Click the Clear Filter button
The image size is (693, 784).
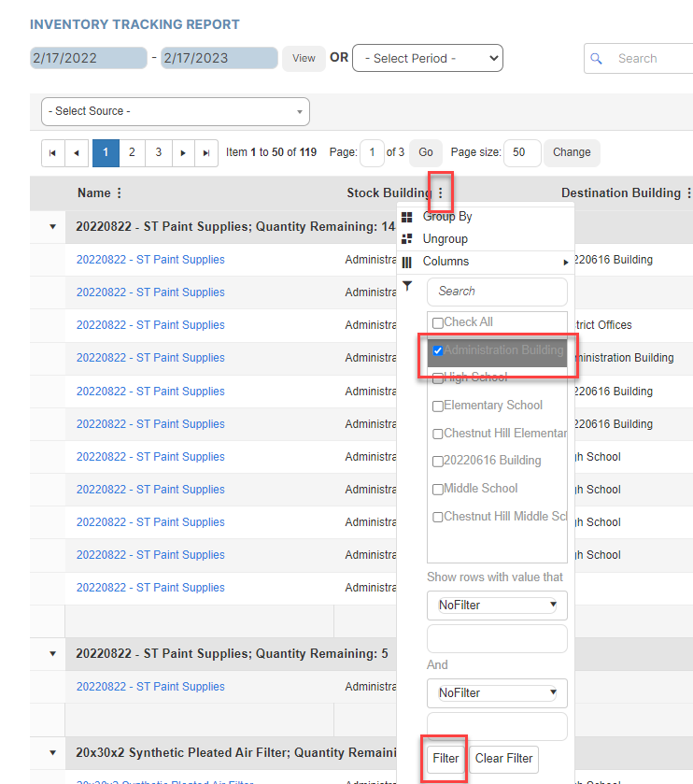(x=503, y=759)
